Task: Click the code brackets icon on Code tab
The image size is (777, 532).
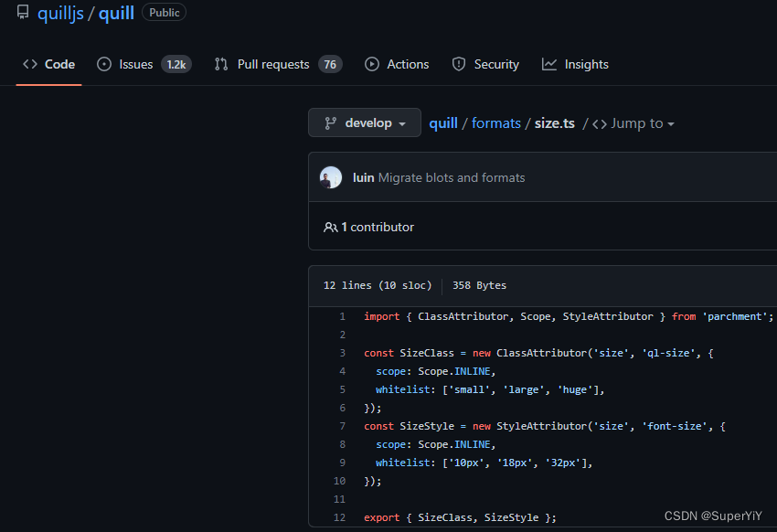Action: [30, 64]
